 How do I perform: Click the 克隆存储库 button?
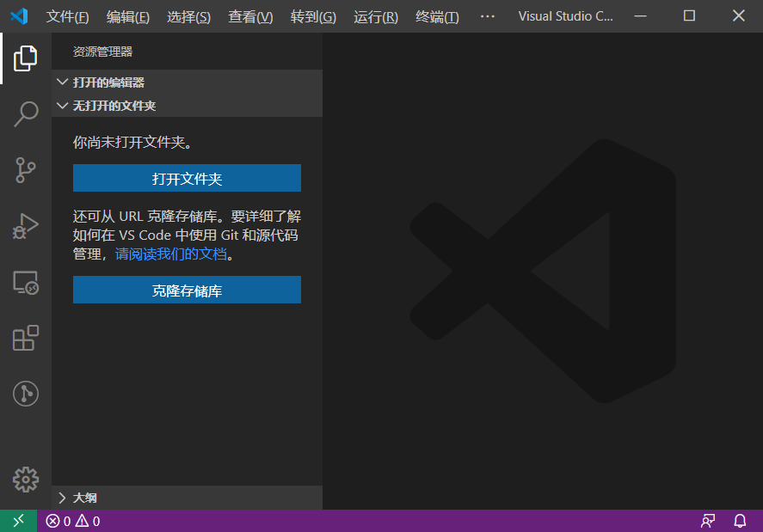(x=187, y=290)
